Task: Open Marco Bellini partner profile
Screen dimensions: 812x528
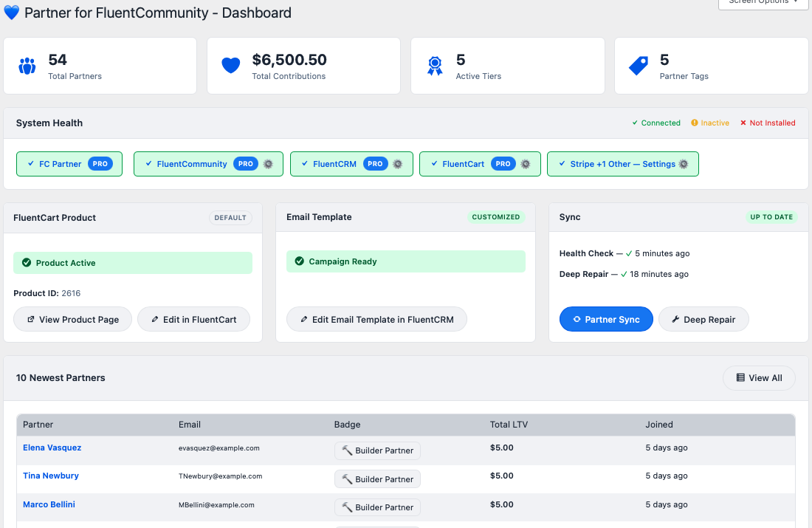Action: (49, 504)
